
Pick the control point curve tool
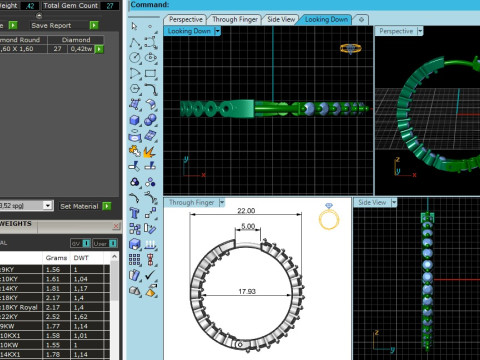[151, 42]
